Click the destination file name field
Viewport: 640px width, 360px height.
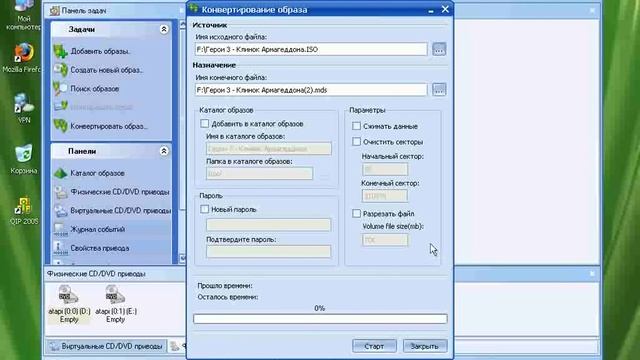pos(311,90)
